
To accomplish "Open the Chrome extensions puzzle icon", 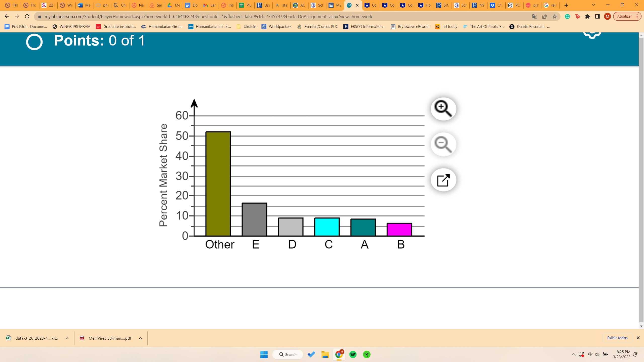I will pos(587,17).
